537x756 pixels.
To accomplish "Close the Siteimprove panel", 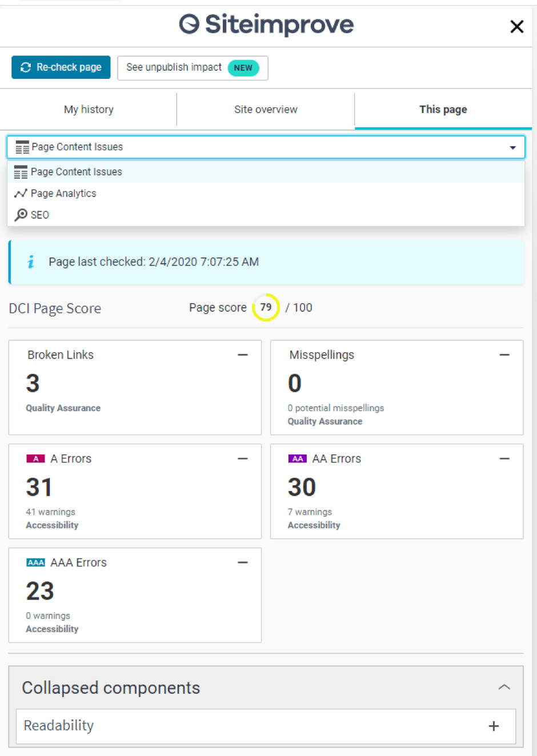I will point(516,26).
